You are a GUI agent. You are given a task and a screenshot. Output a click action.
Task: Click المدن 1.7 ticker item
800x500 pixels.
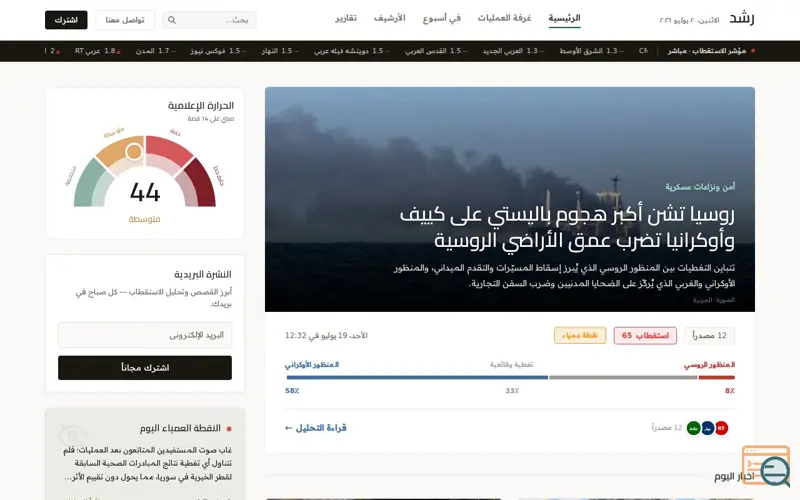coord(156,51)
